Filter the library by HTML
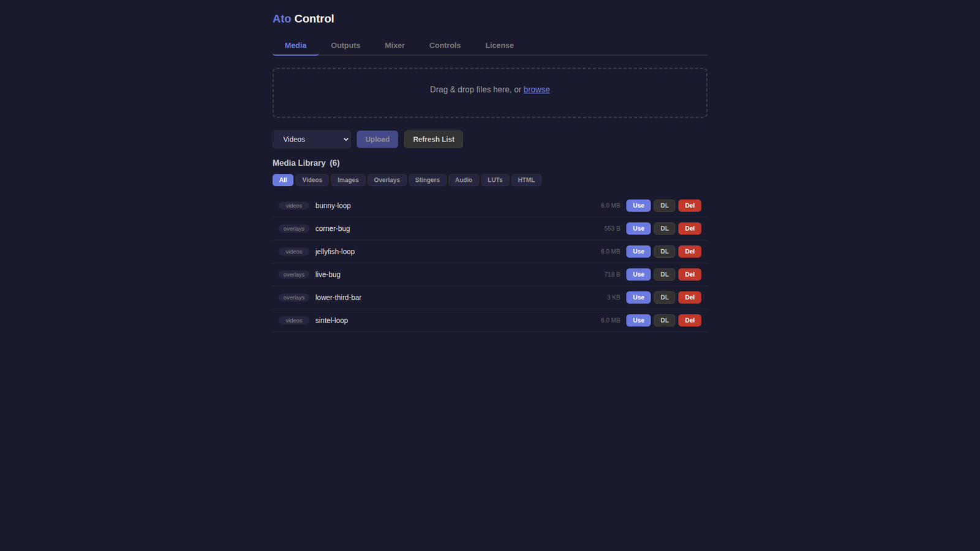The image size is (980, 551). coord(526,179)
